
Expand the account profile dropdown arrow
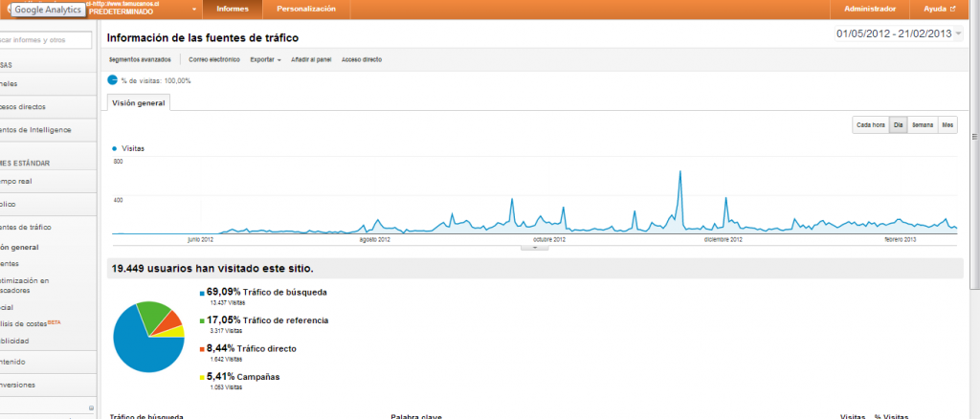[194, 10]
